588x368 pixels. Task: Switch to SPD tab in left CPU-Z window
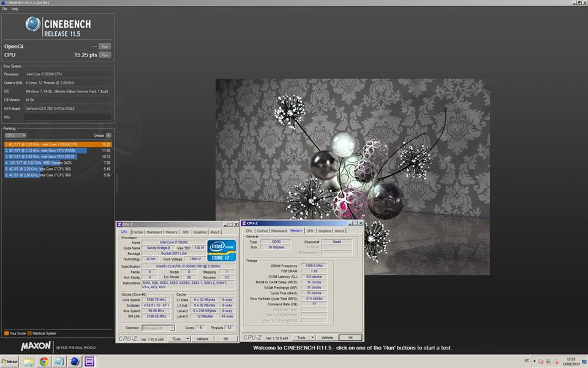coord(185,232)
